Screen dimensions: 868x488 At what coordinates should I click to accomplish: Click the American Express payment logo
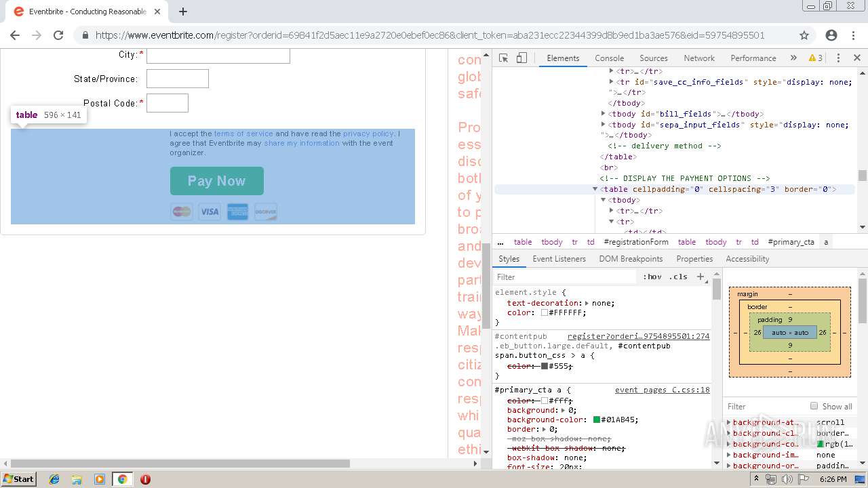point(237,212)
